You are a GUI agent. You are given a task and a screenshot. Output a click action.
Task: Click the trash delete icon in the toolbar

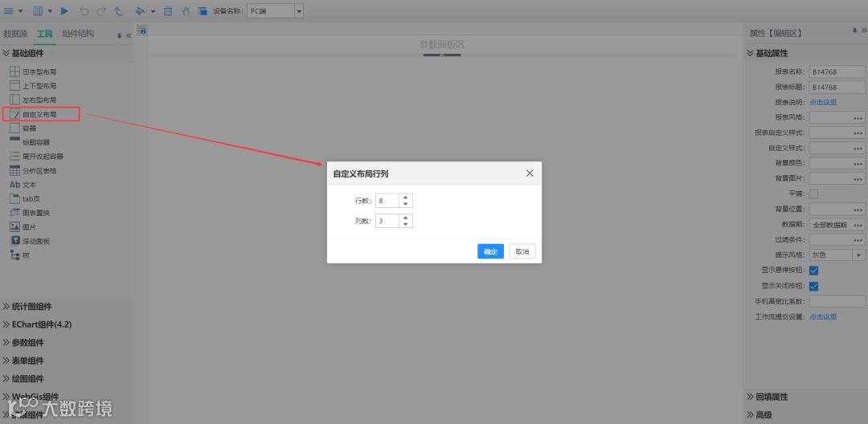(x=168, y=10)
